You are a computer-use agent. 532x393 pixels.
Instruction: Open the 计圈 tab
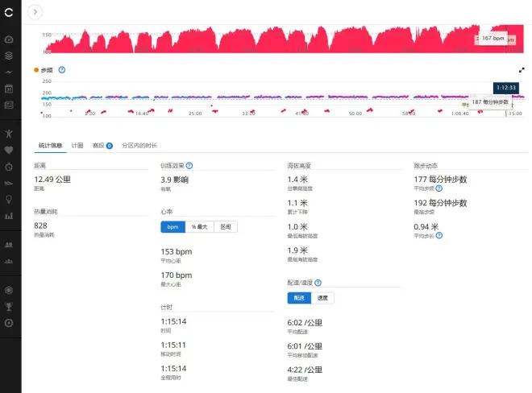(x=77, y=146)
